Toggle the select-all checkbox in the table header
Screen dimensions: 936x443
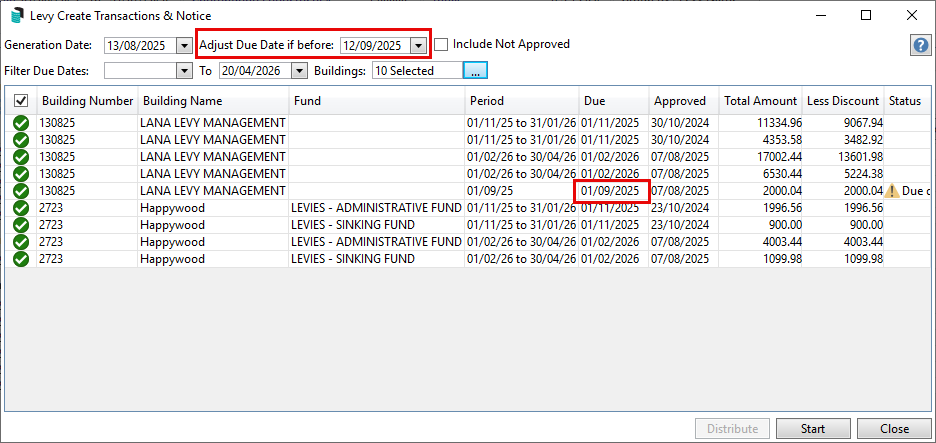20,101
